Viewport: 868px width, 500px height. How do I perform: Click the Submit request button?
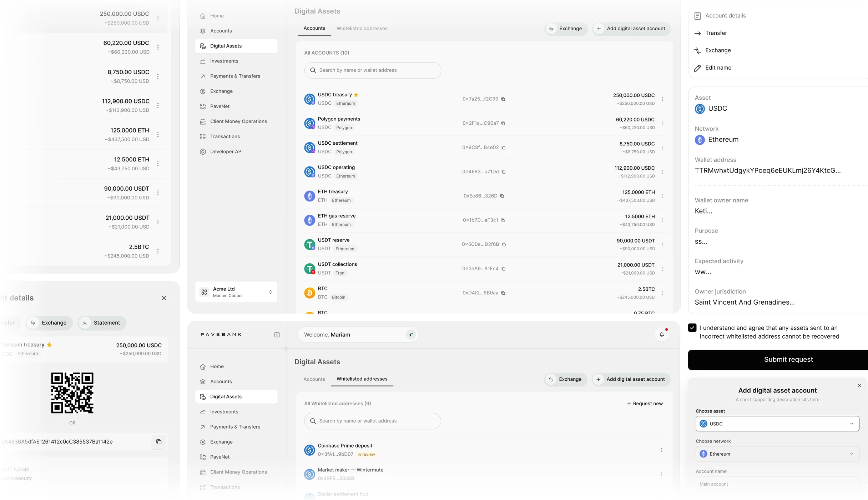778,360
